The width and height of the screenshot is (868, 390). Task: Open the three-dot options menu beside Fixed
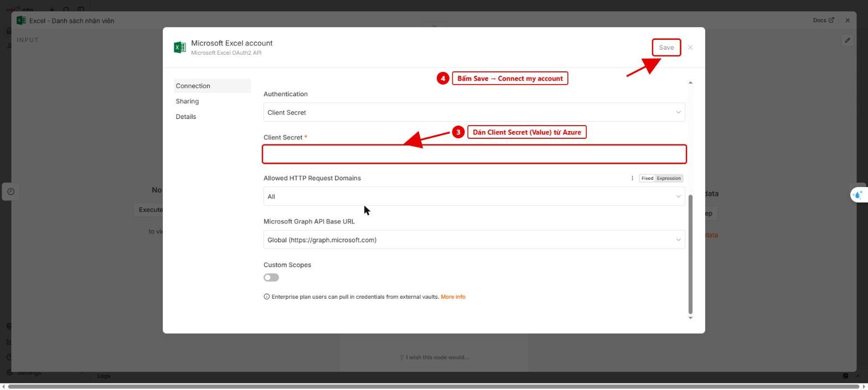(632, 178)
